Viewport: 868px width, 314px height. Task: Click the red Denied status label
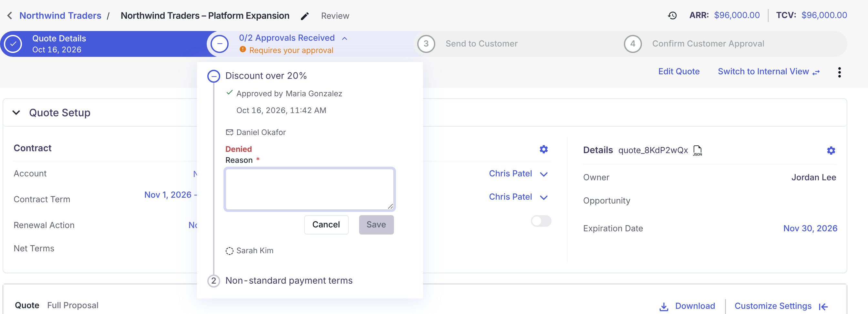tap(239, 149)
